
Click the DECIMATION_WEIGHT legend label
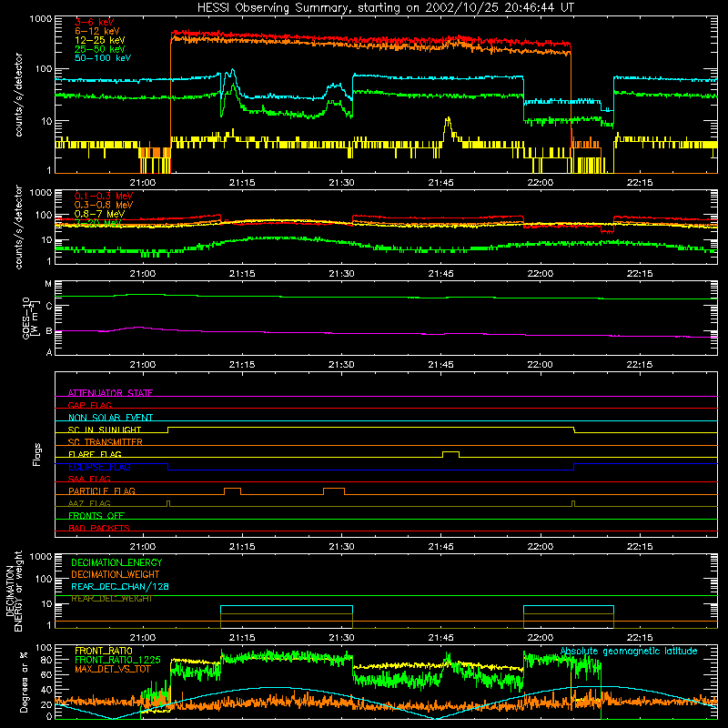point(116,574)
